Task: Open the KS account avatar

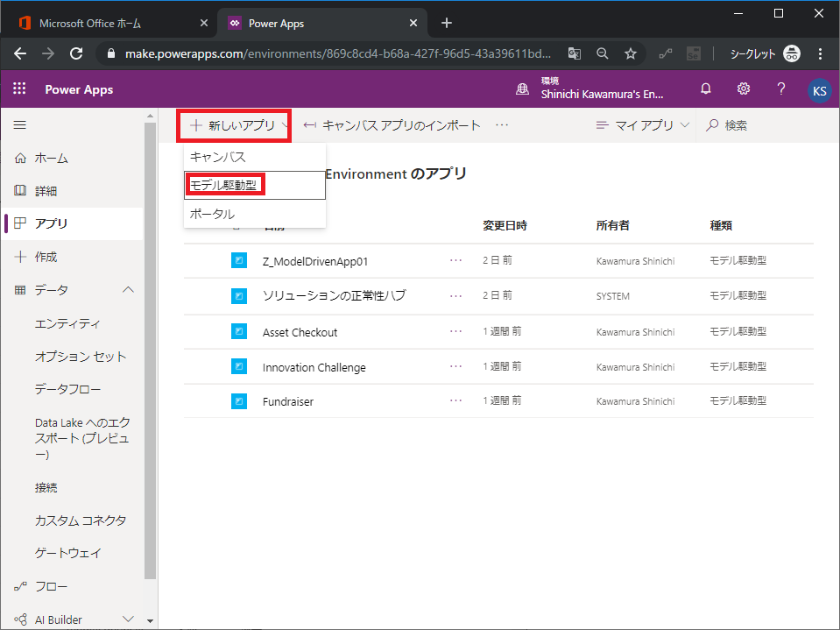Action: coord(819,90)
